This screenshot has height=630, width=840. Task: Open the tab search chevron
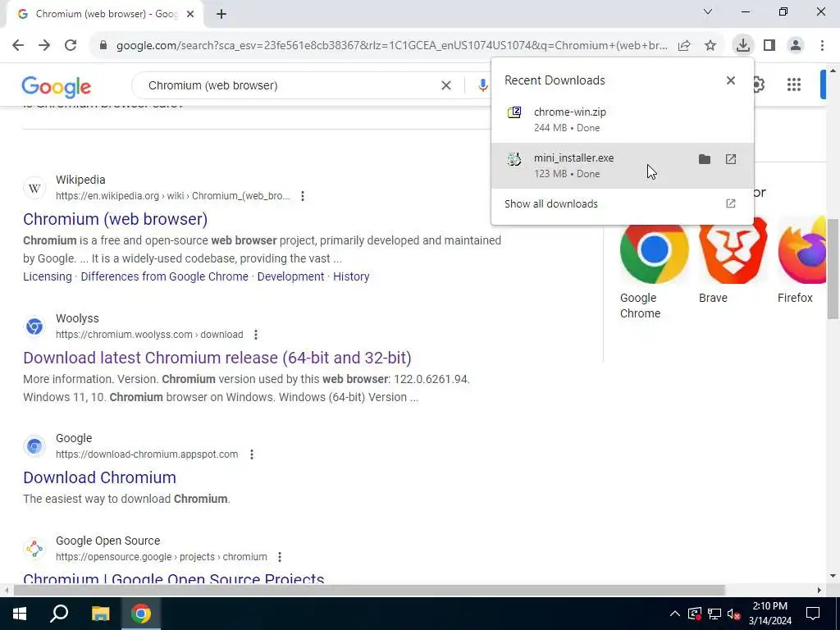point(708,11)
